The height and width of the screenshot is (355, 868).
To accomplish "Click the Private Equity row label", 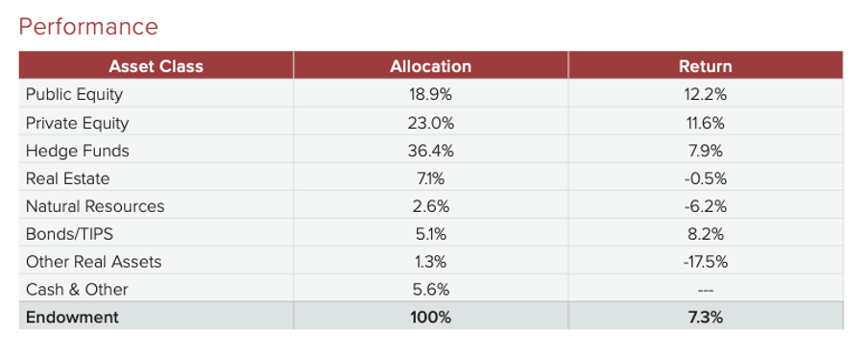I will pos(77,123).
